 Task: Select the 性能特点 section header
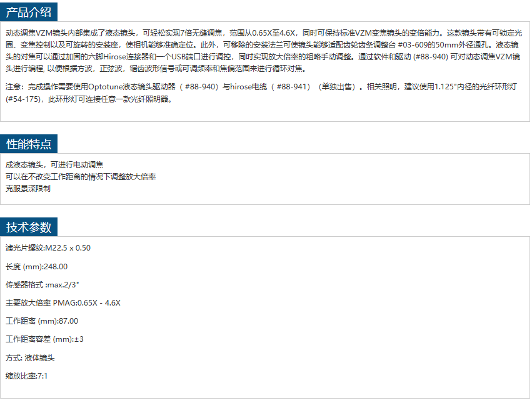tap(29, 144)
